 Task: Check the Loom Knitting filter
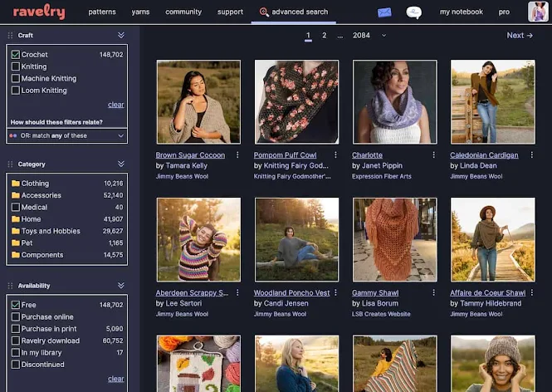click(16, 91)
